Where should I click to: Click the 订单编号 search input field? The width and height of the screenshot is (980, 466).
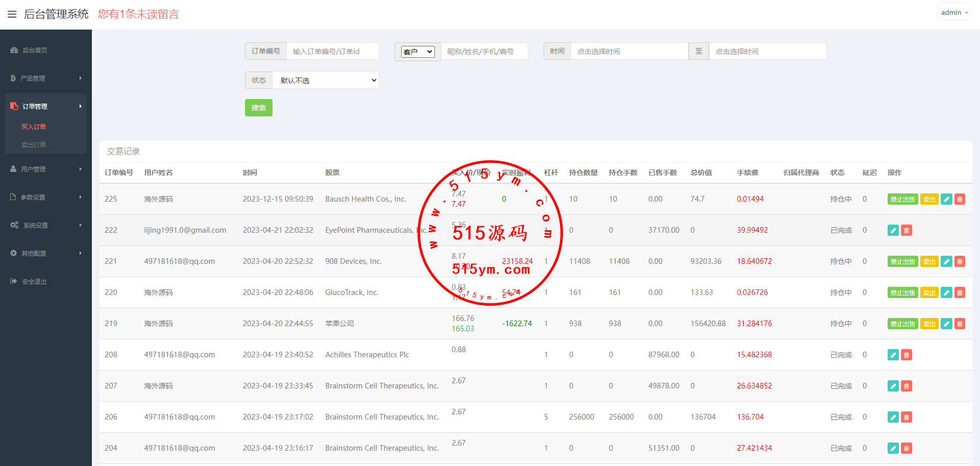332,52
